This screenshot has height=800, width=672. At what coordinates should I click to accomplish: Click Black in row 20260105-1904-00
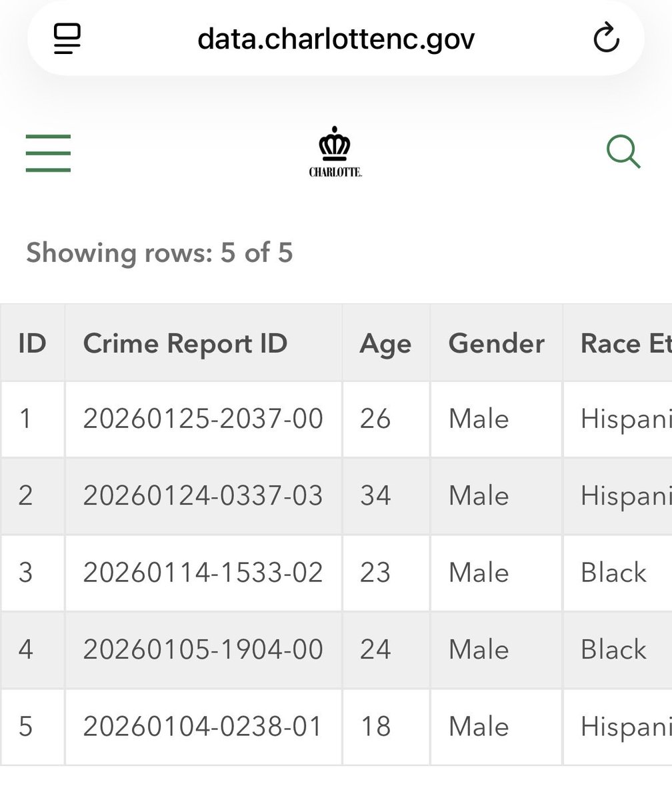click(x=613, y=649)
